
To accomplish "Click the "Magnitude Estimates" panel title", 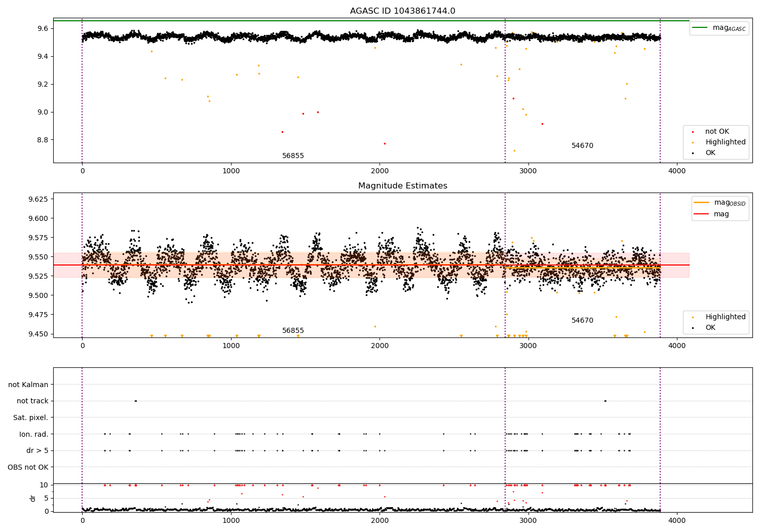I will tap(402, 186).
